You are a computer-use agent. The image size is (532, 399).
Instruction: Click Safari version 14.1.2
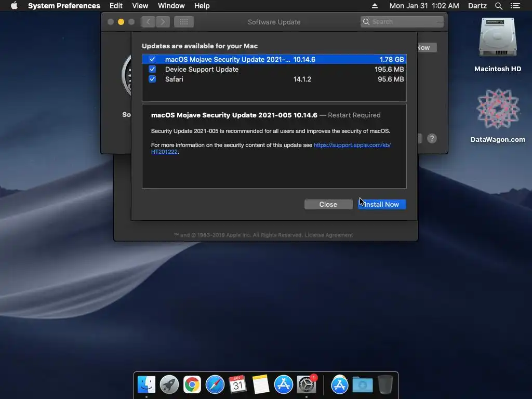pyautogui.click(x=302, y=79)
